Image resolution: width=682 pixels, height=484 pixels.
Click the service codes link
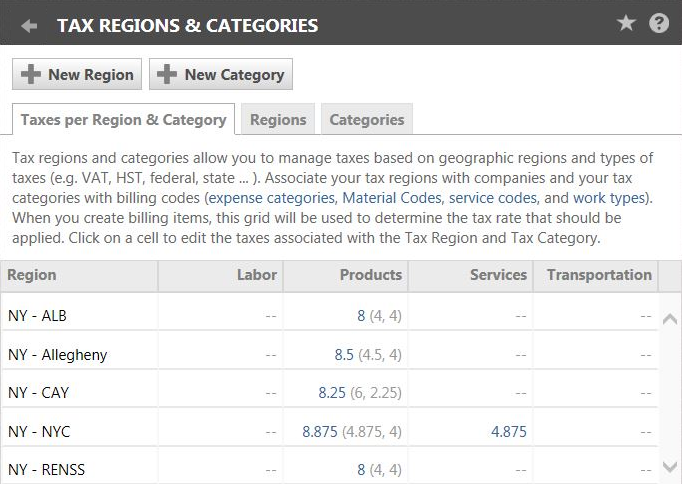[493, 198]
